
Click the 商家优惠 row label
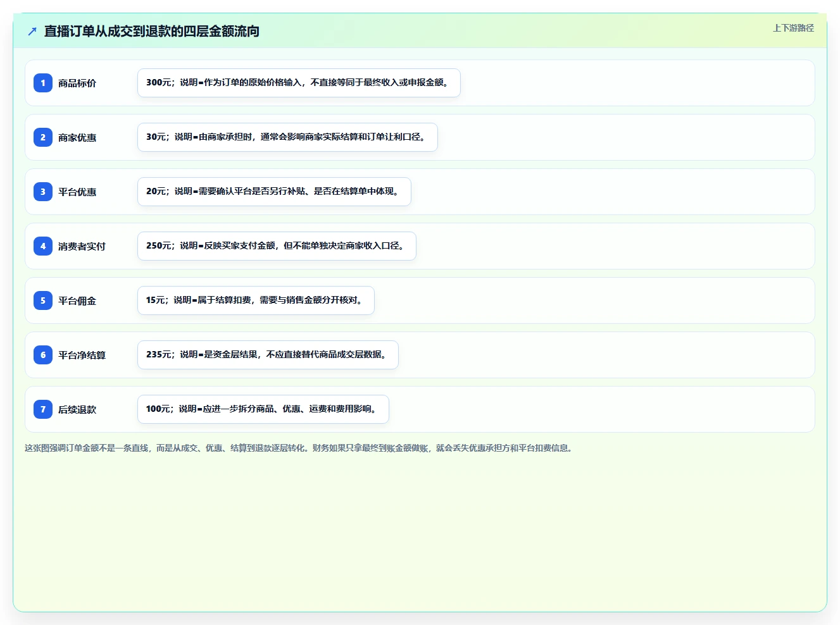(x=77, y=137)
